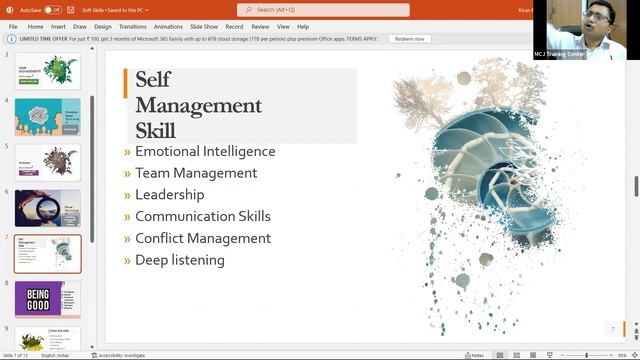Open the Design tab
The image size is (640, 360).
(102, 27)
